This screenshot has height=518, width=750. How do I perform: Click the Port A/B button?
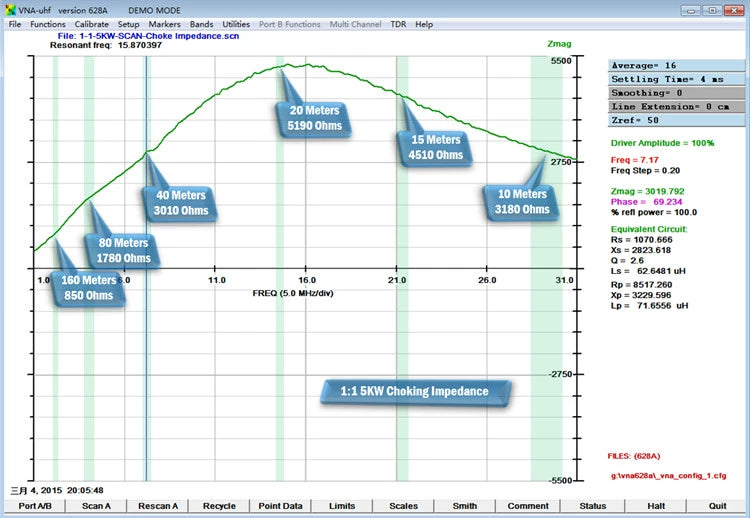pos(35,506)
